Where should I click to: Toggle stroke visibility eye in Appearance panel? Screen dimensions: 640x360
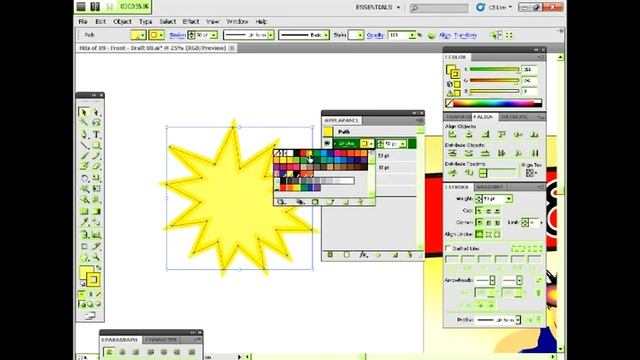(327, 143)
